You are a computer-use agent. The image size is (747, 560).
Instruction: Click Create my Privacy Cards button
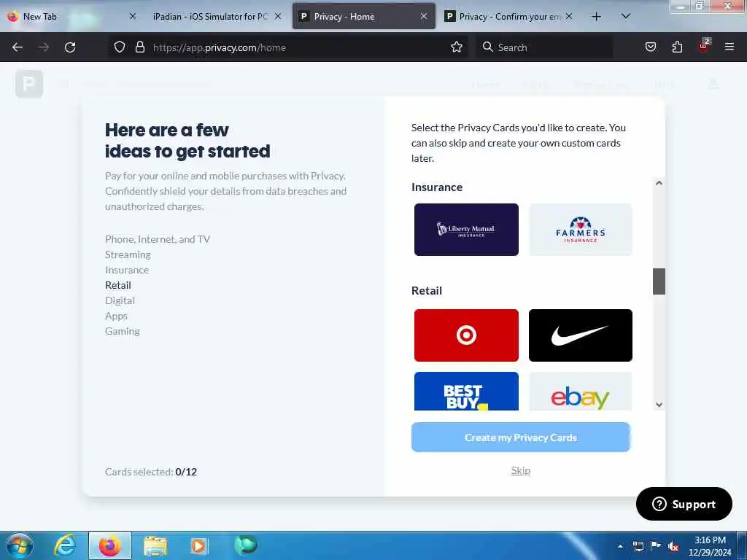coord(521,437)
